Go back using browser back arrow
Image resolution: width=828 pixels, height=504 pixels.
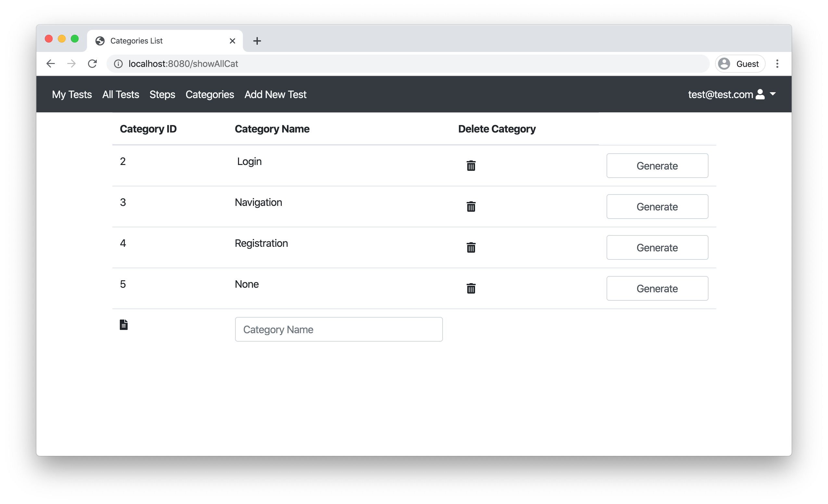pyautogui.click(x=51, y=64)
